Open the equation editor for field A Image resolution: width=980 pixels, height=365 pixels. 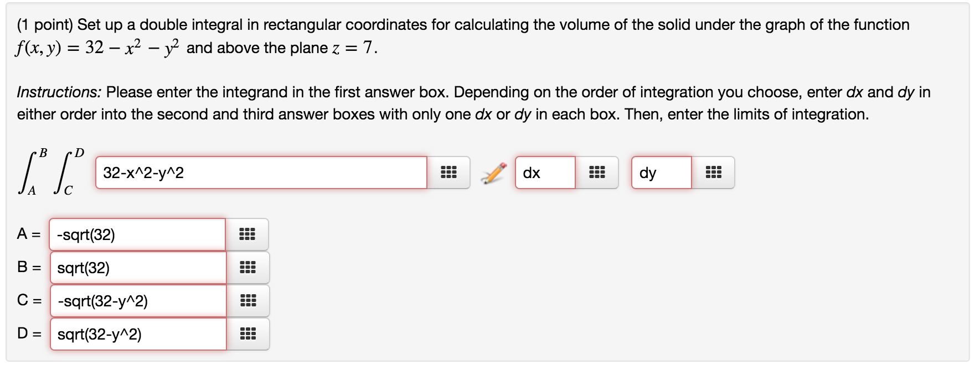pos(249,234)
